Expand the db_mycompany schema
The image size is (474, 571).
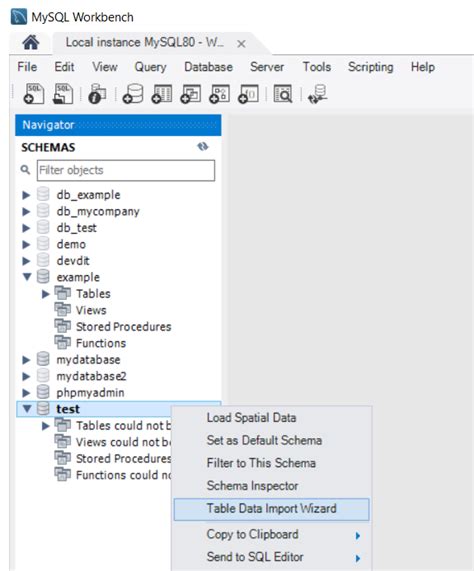coord(26,211)
